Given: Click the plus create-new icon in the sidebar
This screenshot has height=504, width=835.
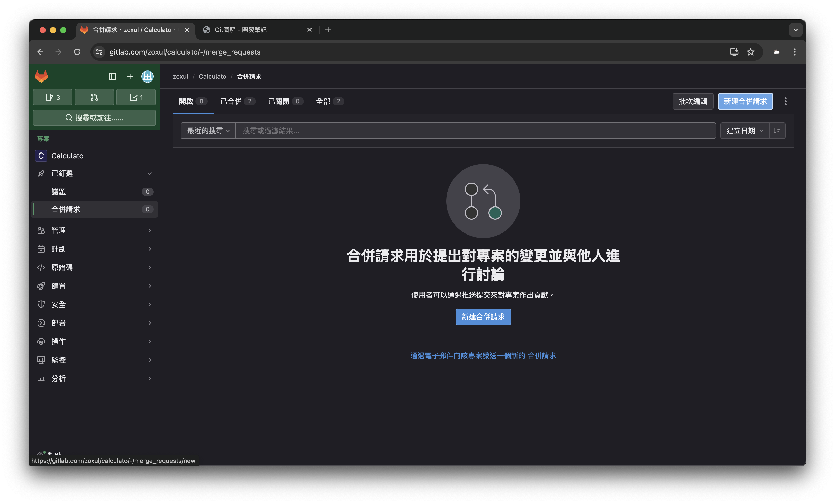Looking at the screenshot, I should (x=130, y=77).
